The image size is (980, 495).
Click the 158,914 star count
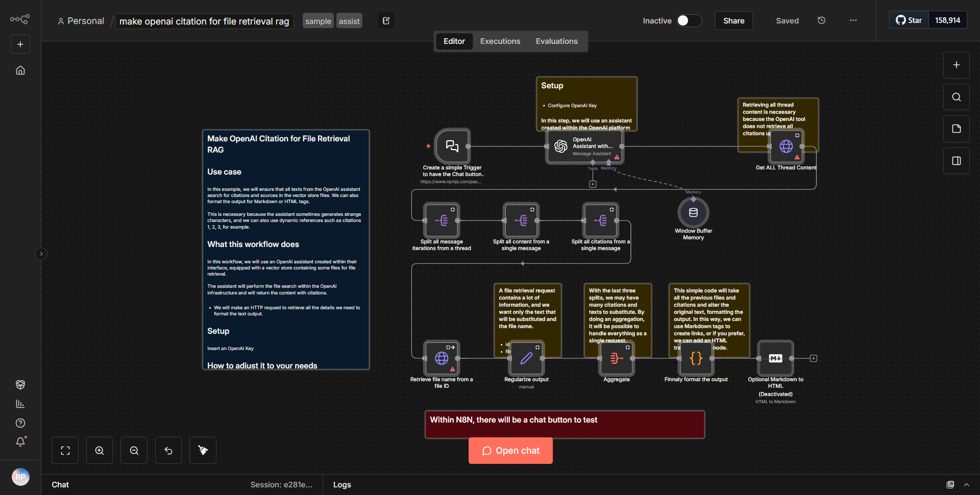[x=947, y=20]
